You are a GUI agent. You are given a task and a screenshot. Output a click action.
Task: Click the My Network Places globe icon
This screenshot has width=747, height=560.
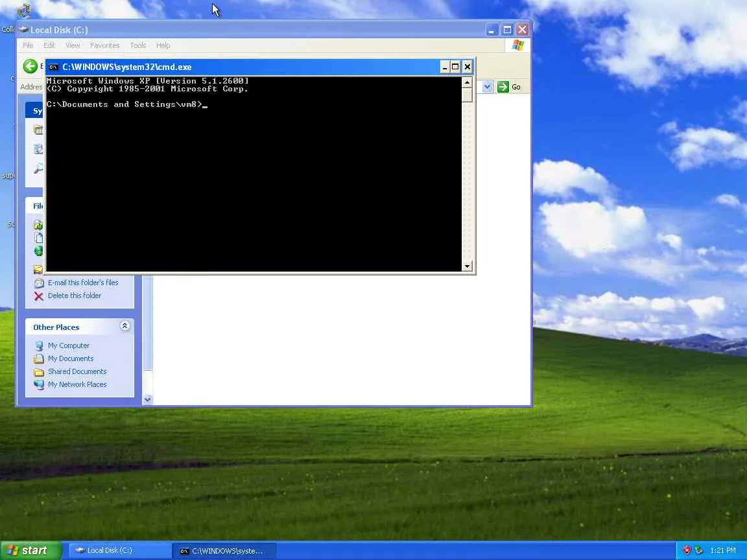pyautogui.click(x=39, y=384)
